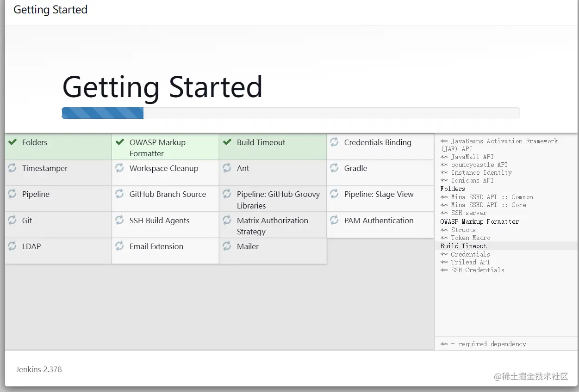Click the Structs log entry
This screenshot has height=392, width=579.
[458, 230]
